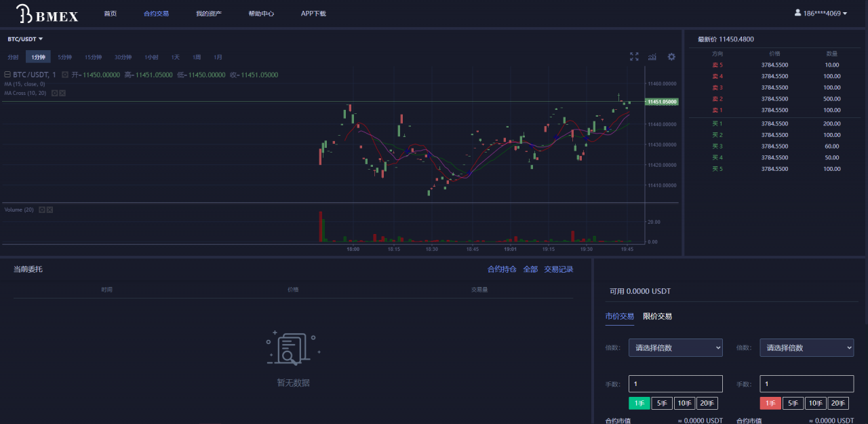
Task: Open the chart settings gear
Action: pyautogui.click(x=671, y=57)
